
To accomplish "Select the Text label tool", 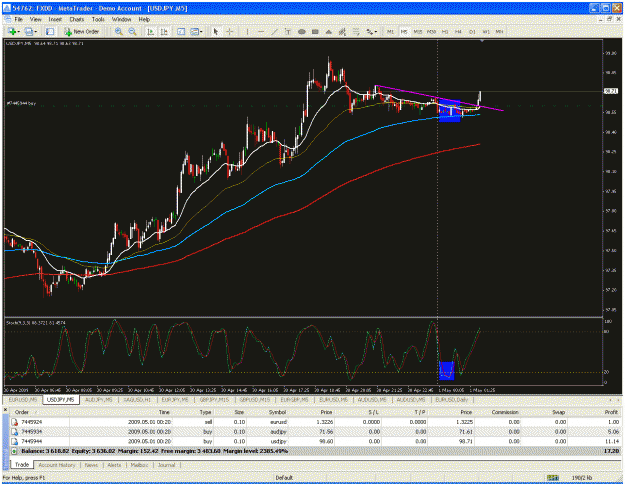I will coord(288,31).
